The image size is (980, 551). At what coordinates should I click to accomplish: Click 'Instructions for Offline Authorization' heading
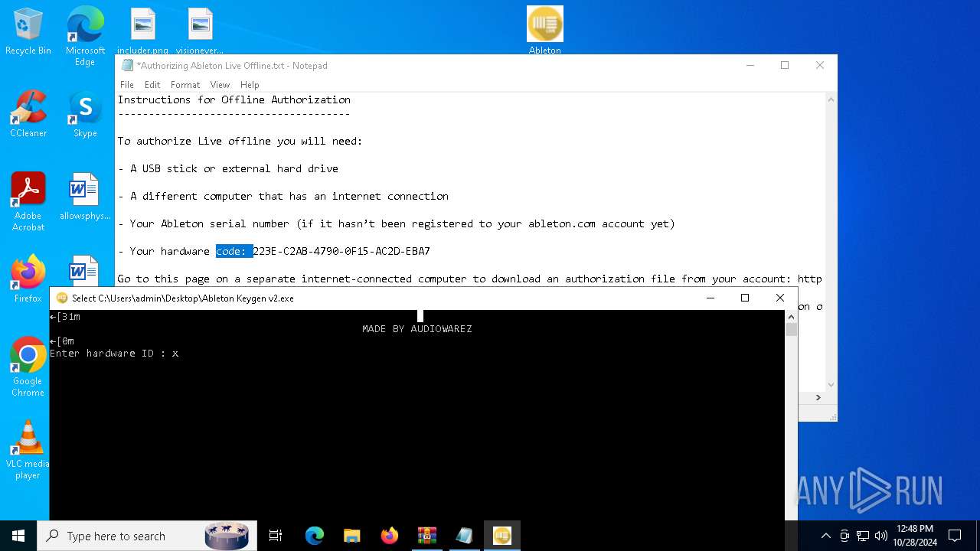234,99
